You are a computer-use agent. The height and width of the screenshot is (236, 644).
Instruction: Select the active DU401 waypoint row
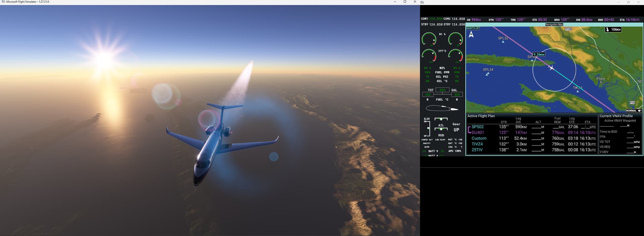[x=478, y=132]
